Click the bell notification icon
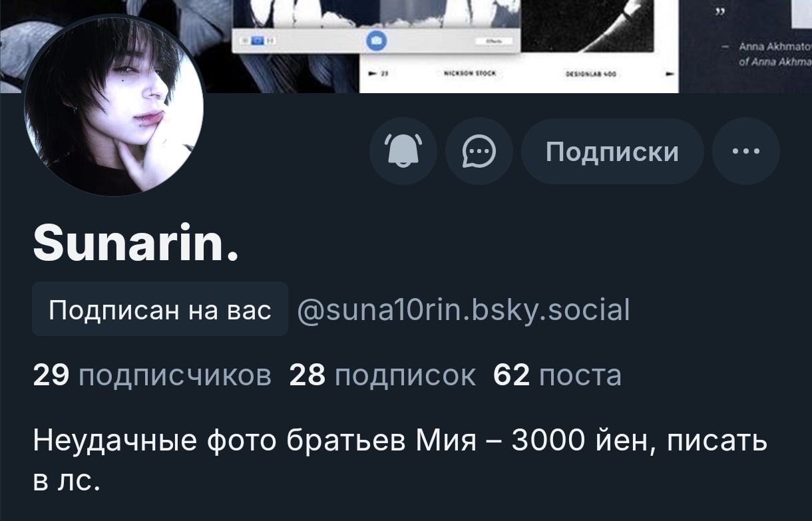This screenshot has width=812, height=521. (x=403, y=152)
